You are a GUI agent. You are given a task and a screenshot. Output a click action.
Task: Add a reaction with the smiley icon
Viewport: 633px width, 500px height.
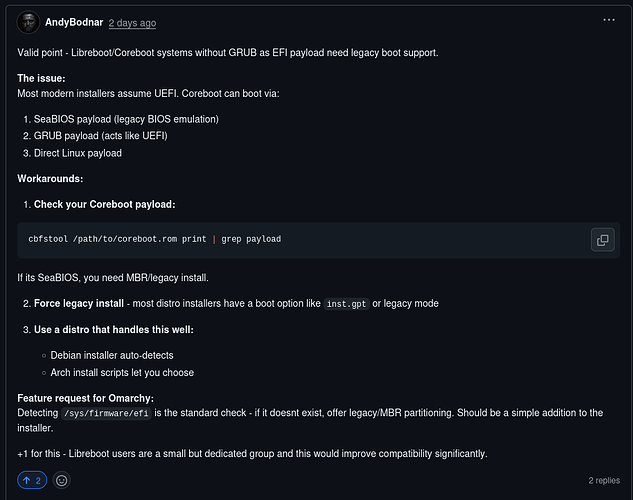61,480
